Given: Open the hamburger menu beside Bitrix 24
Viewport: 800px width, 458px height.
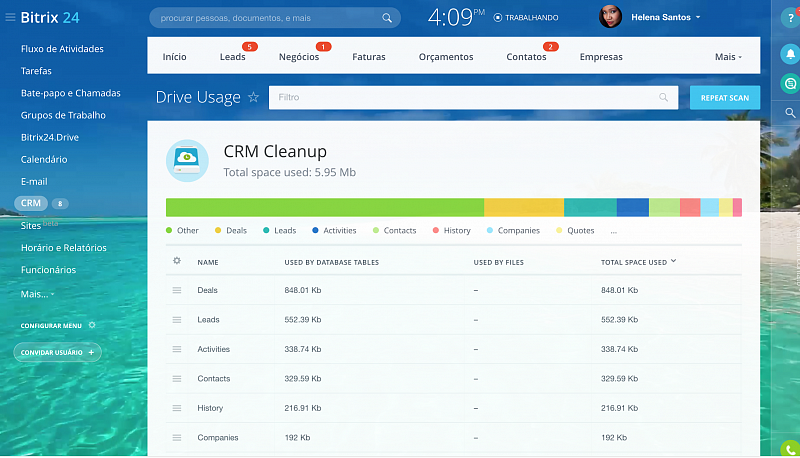Looking at the screenshot, I should click(10, 17).
